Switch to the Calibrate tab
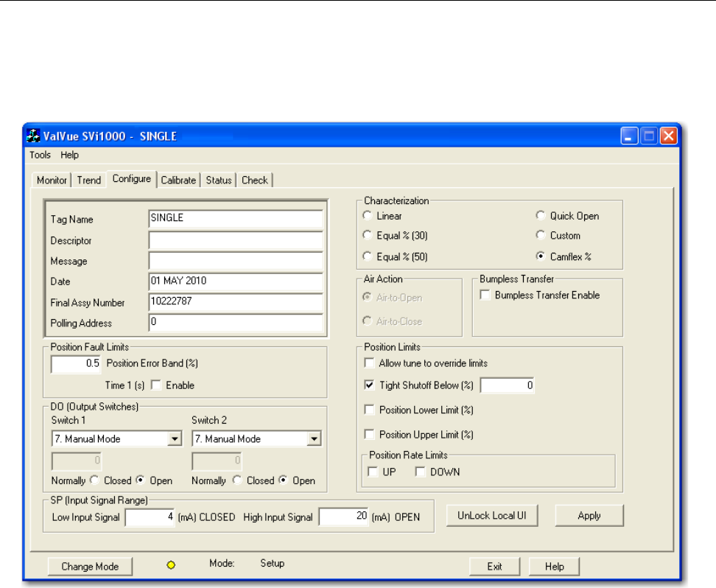The width and height of the screenshot is (716, 588). point(178,180)
